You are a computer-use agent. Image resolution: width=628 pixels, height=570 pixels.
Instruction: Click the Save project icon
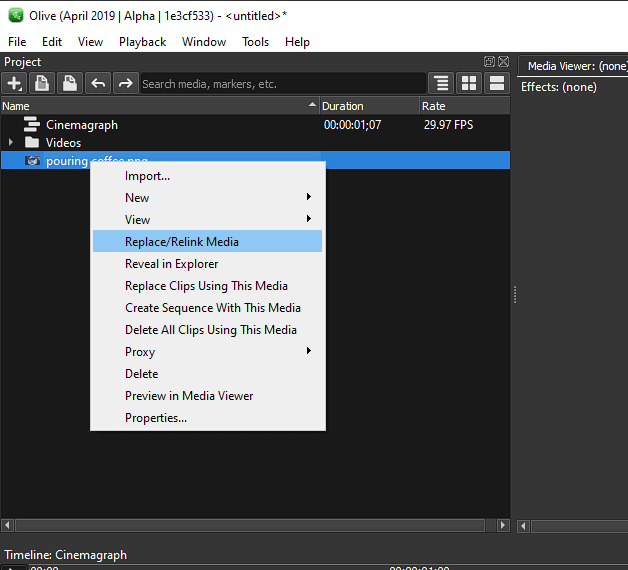coord(69,84)
